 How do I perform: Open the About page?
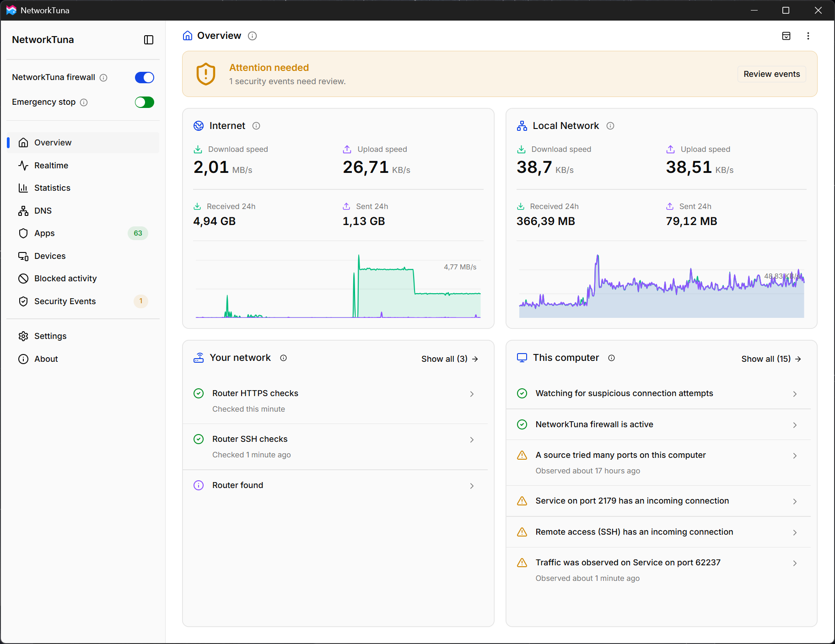(83, 359)
